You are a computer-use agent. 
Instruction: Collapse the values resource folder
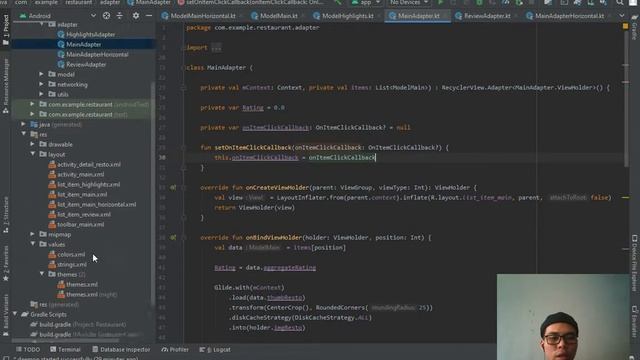32,244
